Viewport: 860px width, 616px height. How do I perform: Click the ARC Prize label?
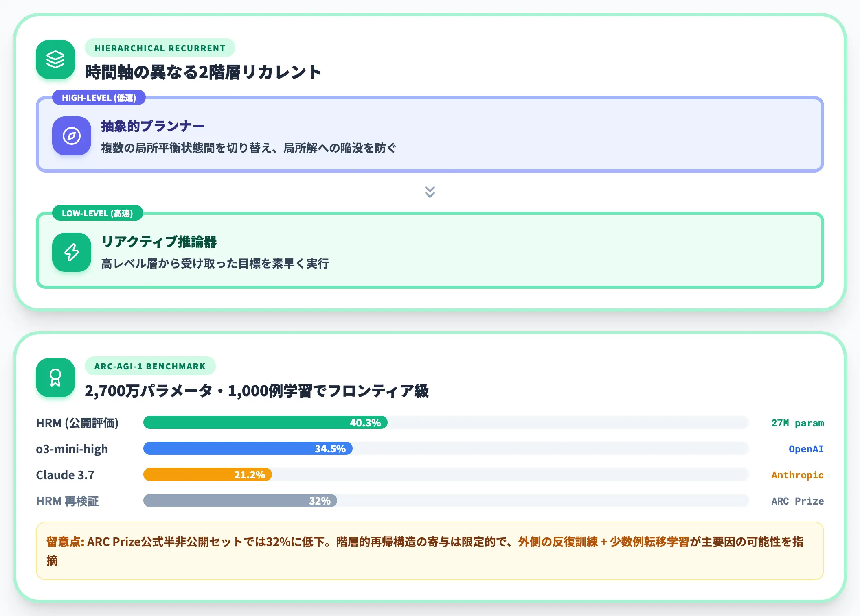[797, 501]
